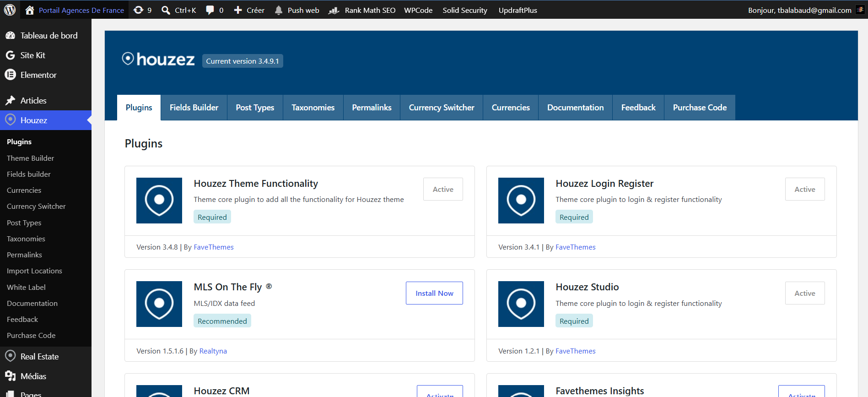This screenshot has width=868, height=397.
Task: Install MLS On The Fly plugin now
Action: (x=434, y=293)
